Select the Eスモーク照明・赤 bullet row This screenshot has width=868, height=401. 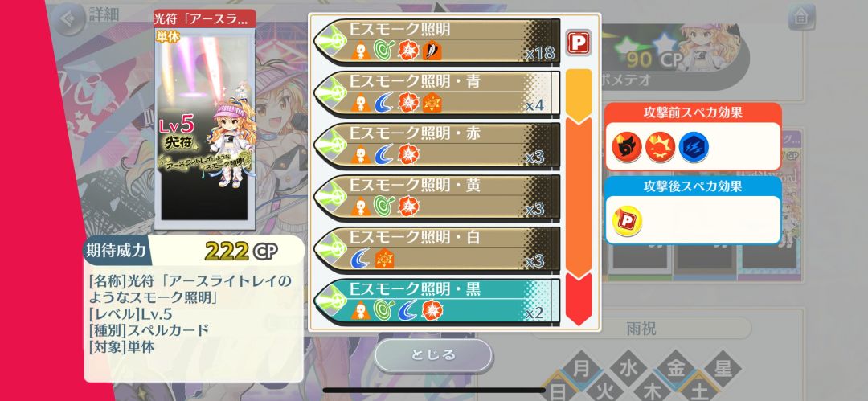click(436, 145)
